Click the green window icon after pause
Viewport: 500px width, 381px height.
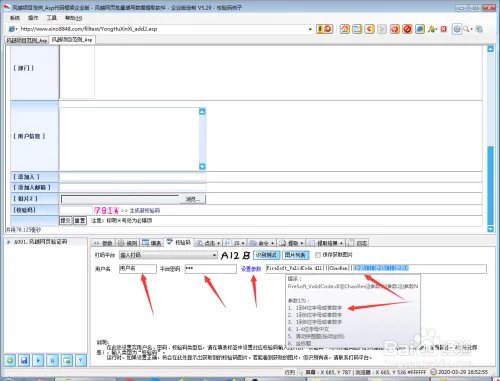coord(67,360)
